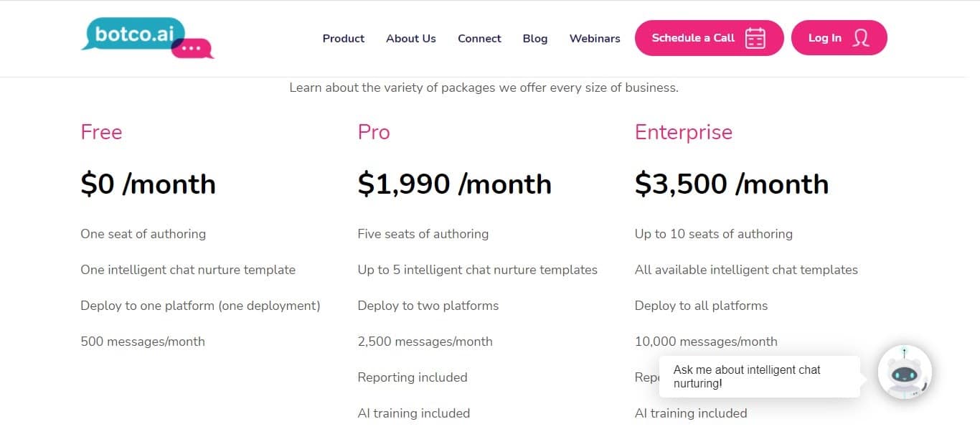This screenshot has width=980, height=447.
Task: Select the Enterprise plan heading
Action: tap(684, 132)
